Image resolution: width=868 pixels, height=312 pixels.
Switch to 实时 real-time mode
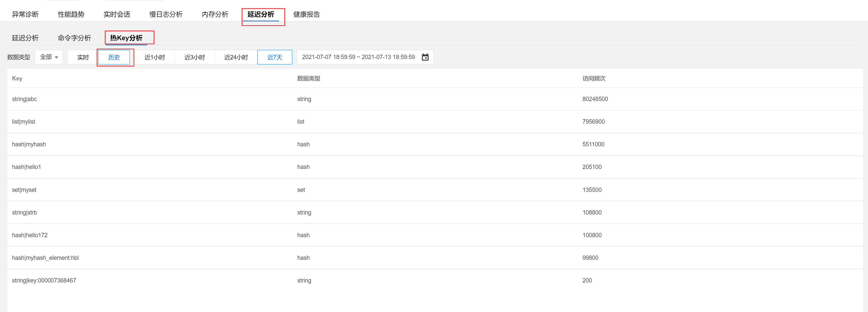(83, 57)
